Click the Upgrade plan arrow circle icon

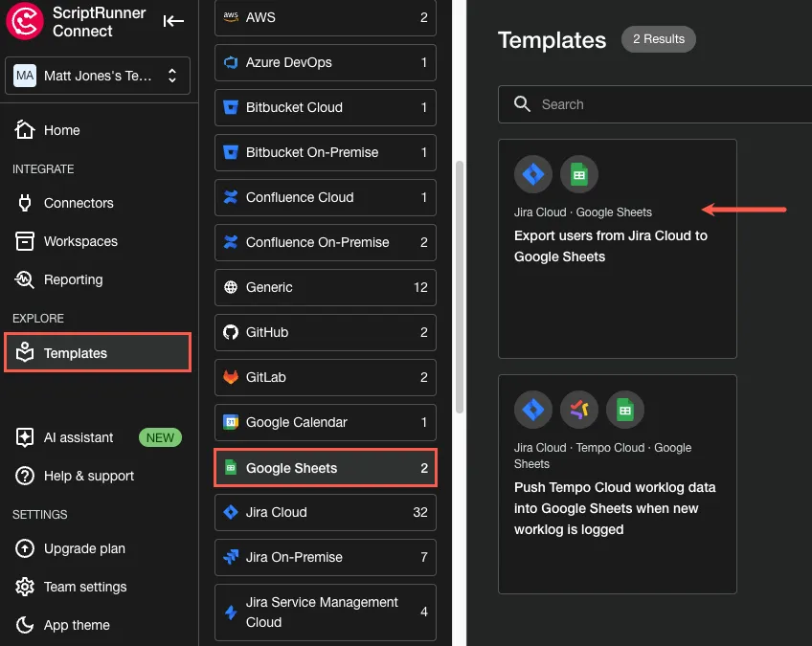[x=24, y=548]
